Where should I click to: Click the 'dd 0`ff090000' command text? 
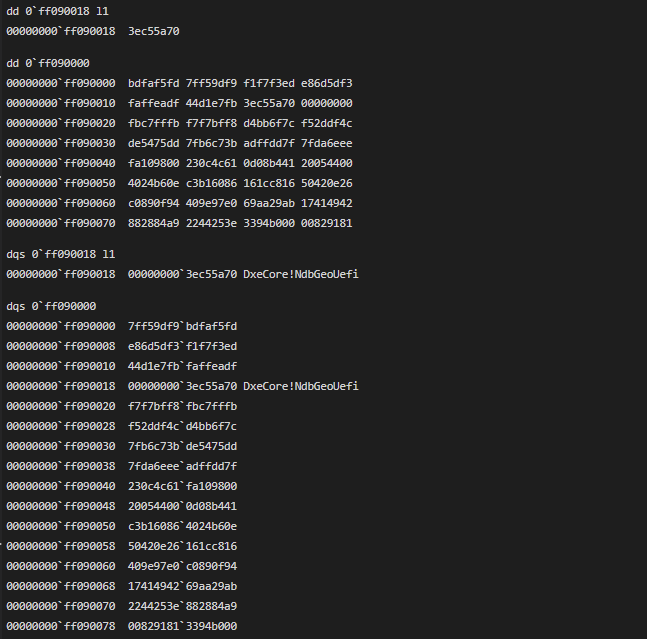[x=48, y=64]
